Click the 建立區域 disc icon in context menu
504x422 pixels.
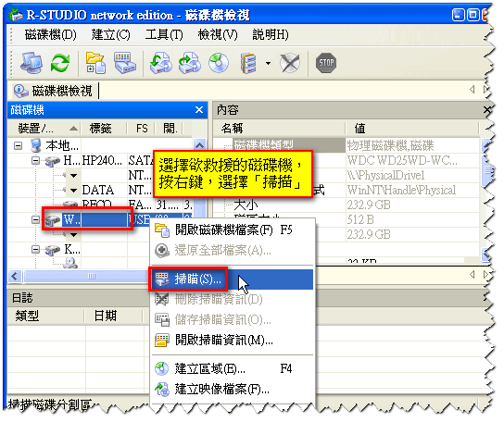click(x=162, y=368)
